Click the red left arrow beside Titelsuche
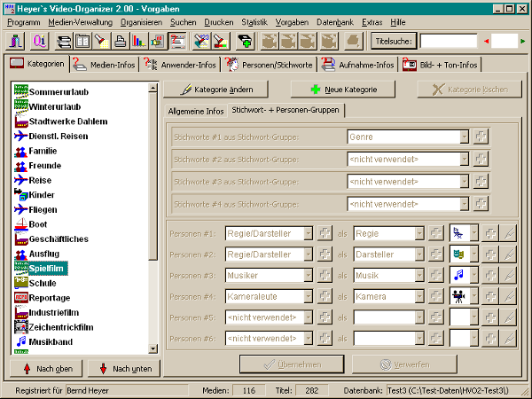This screenshot has width=532, height=399. point(485,41)
